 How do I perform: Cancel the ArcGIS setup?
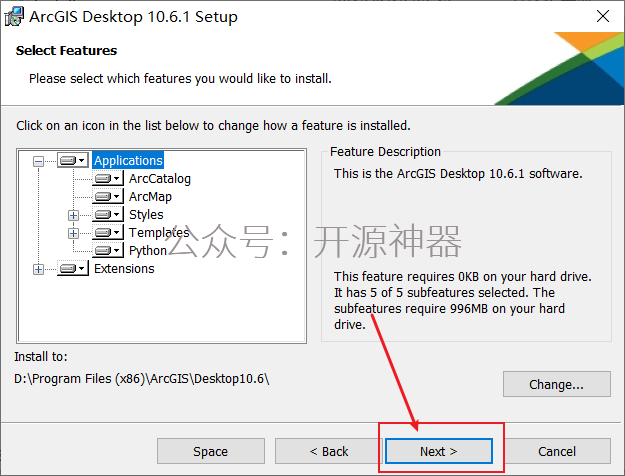click(x=557, y=451)
